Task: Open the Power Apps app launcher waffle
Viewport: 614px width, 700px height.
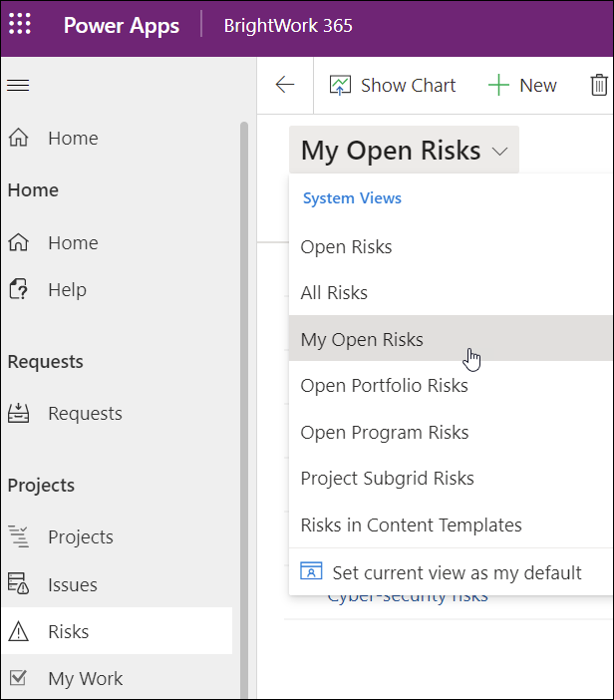Action: (20, 25)
